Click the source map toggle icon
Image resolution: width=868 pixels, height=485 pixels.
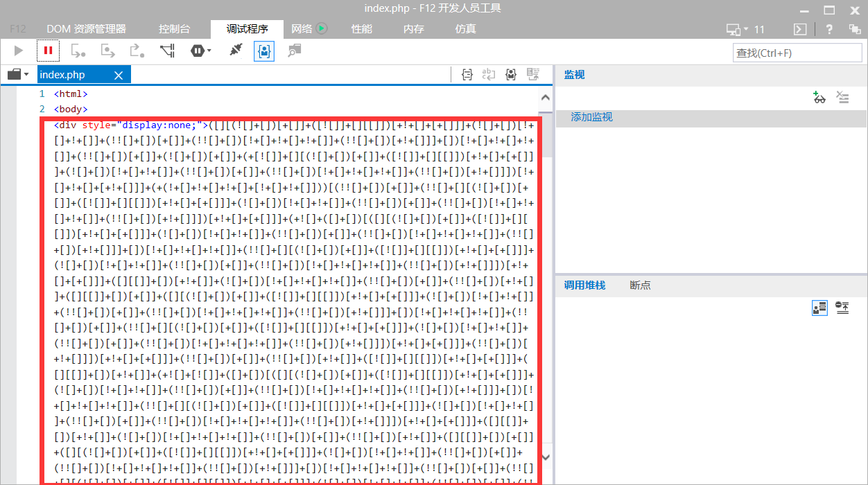pyautogui.click(x=533, y=74)
